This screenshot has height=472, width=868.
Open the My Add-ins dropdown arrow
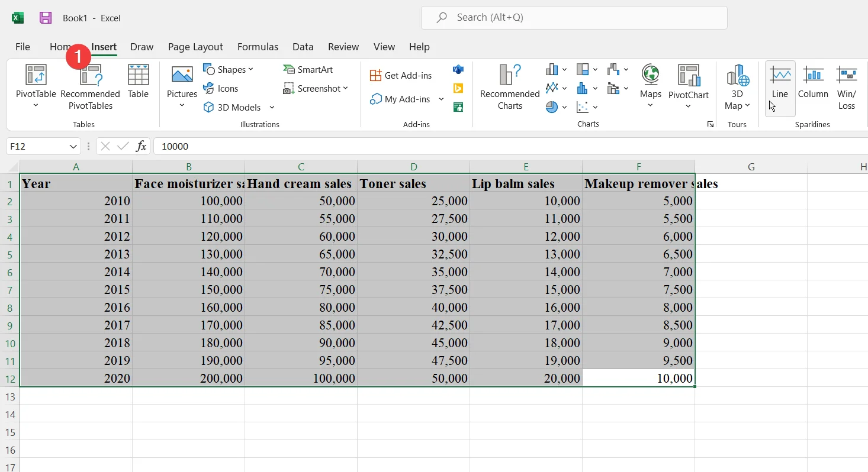[x=441, y=99]
